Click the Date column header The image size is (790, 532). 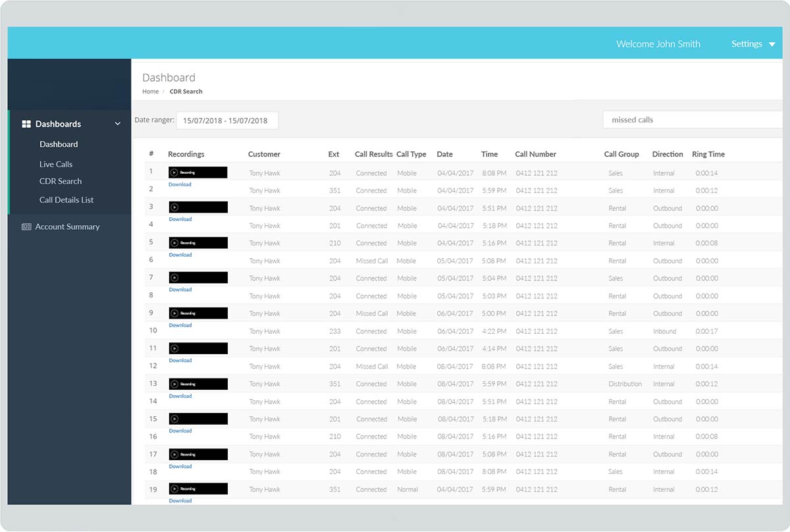[445, 154]
